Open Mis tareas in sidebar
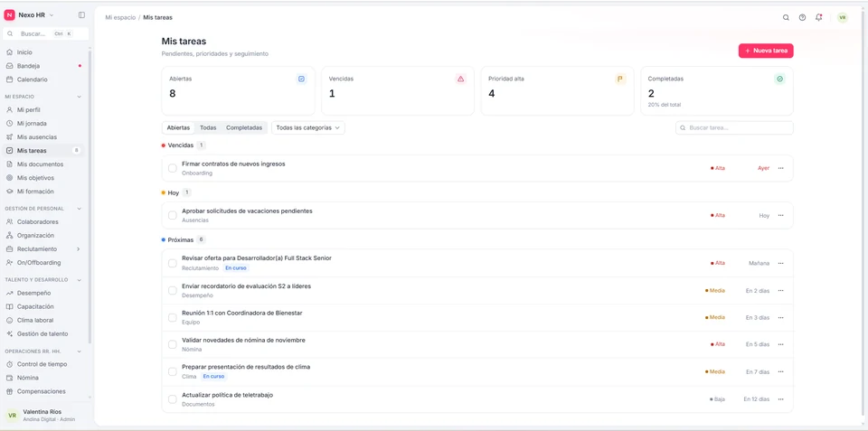Image resolution: width=868 pixels, height=431 pixels. tap(43, 151)
